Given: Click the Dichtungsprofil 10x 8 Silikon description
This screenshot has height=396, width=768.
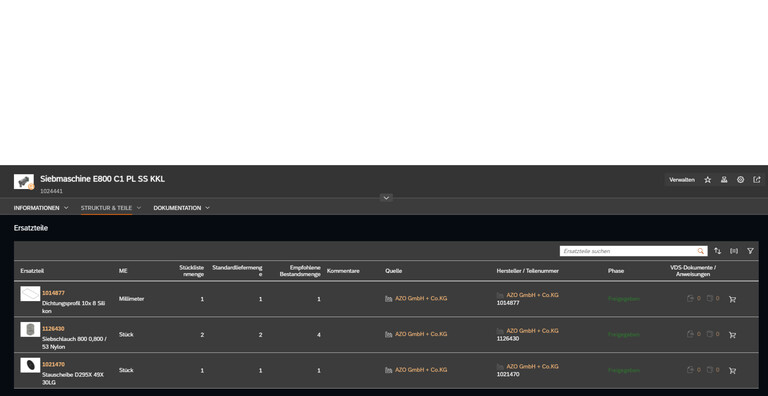Looking at the screenshot, I should point(73,307).
